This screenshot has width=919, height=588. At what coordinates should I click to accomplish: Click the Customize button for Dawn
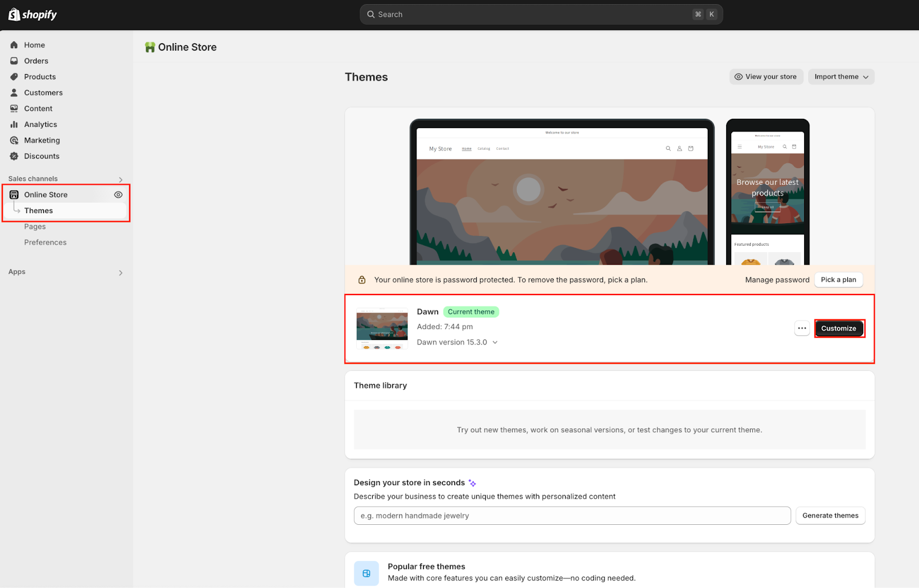pos(839,328)
